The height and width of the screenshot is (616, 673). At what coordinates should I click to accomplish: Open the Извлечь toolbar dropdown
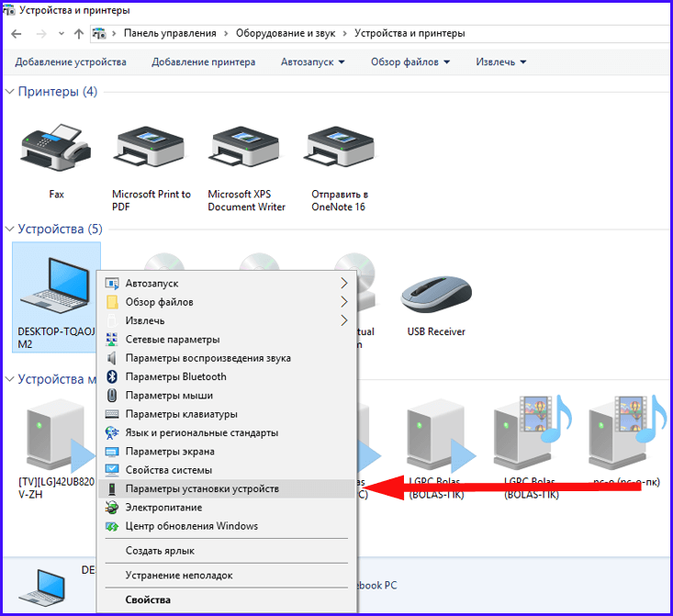click(500, 62)
